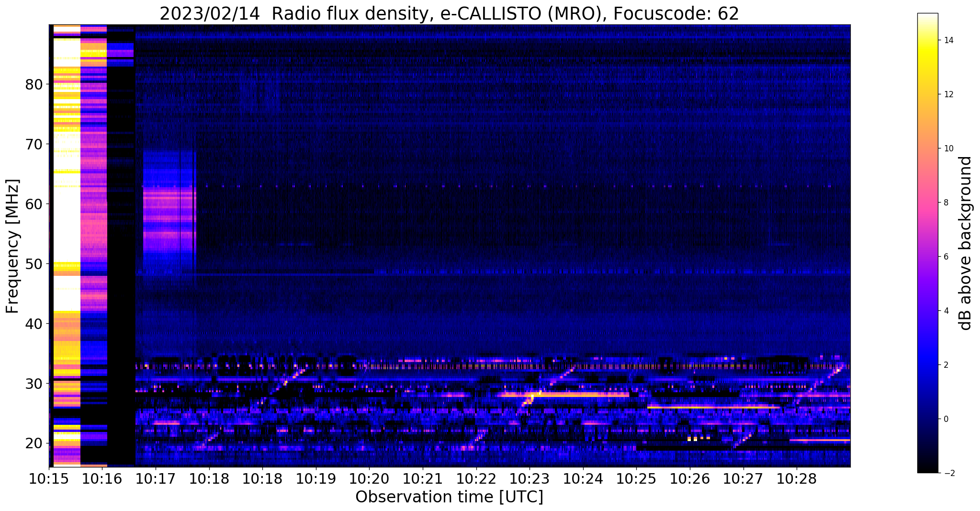Click the colorbar tick labeled 8

tap(946, 203)
